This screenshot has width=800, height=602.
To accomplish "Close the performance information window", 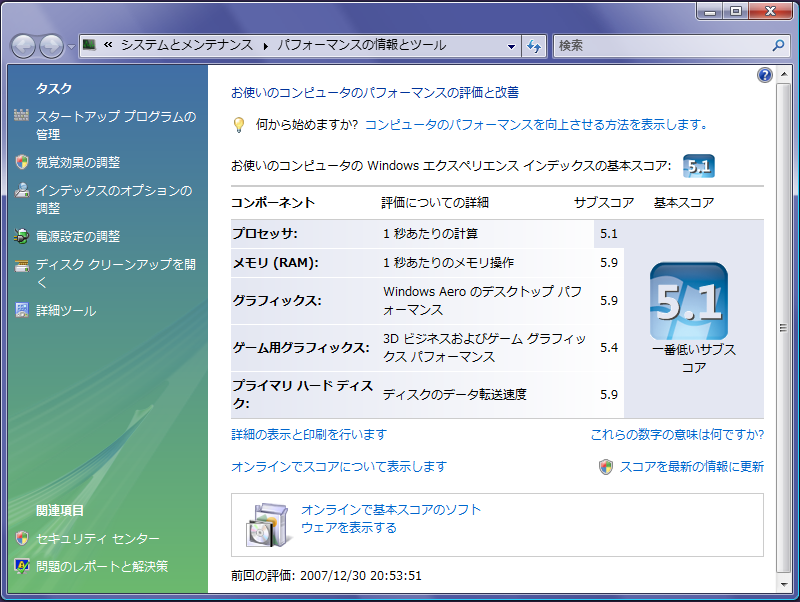I will coord(770,11).
